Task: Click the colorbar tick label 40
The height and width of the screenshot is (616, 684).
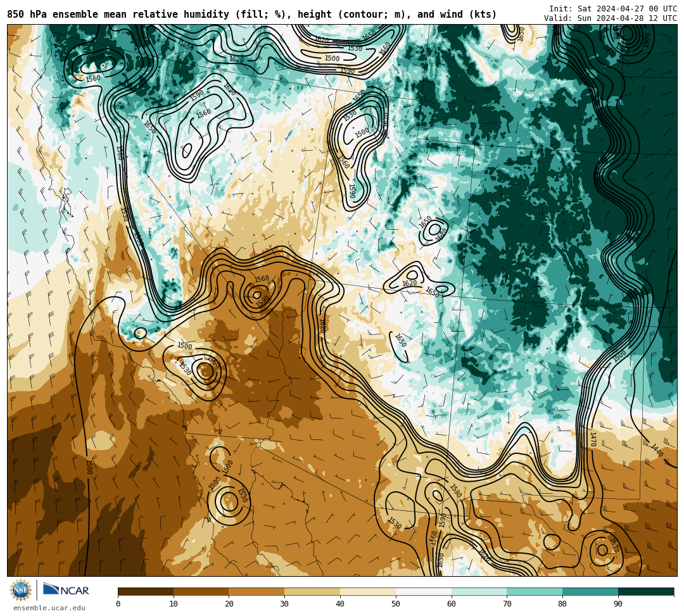Action: point(340,604)
